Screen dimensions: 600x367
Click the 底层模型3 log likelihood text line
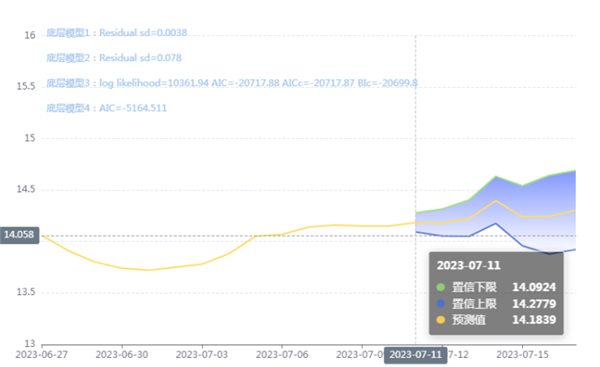point(232,83)
